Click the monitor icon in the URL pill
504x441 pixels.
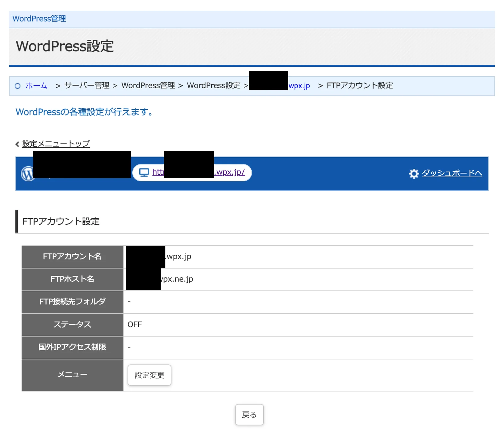click(144, 172)
